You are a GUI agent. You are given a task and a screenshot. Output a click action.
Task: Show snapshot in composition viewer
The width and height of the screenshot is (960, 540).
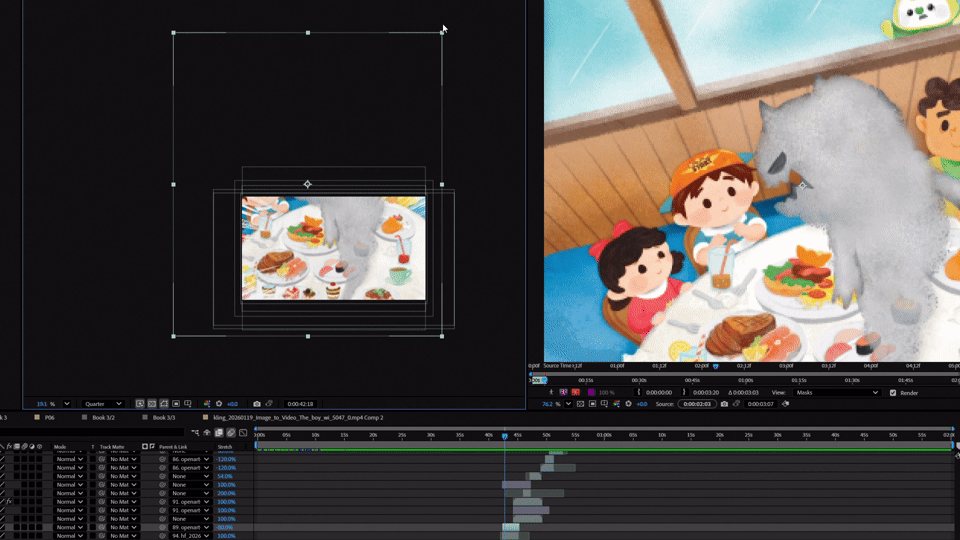point(269,403)
